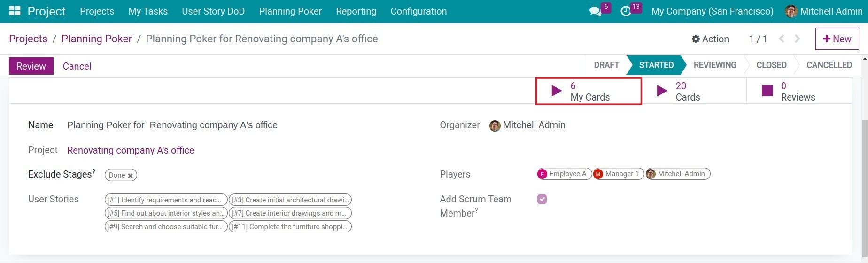The height and width of the screenshot is (263, 868).
Task: Open the apps grid home menu icon
Action: (x=15, y=11)
